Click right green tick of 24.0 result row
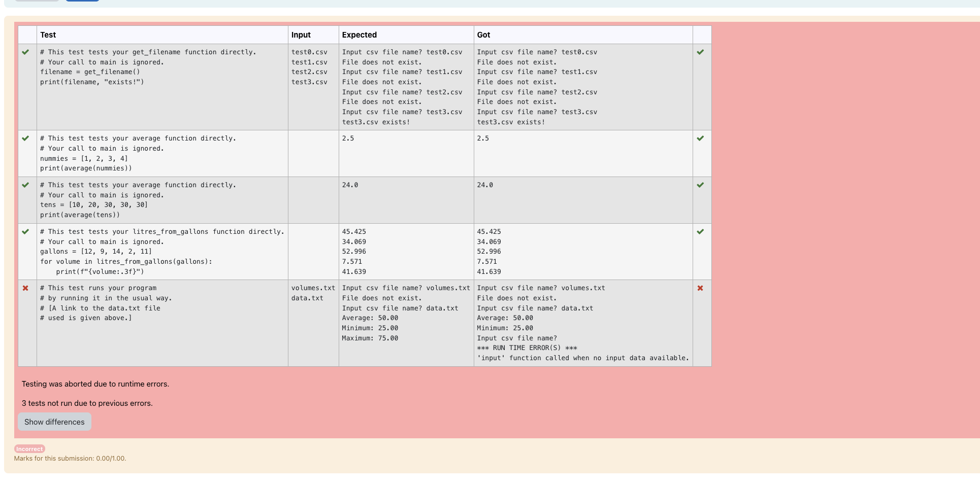The width and height of the screenshot is (980, 487). click(x=700, y=185)
